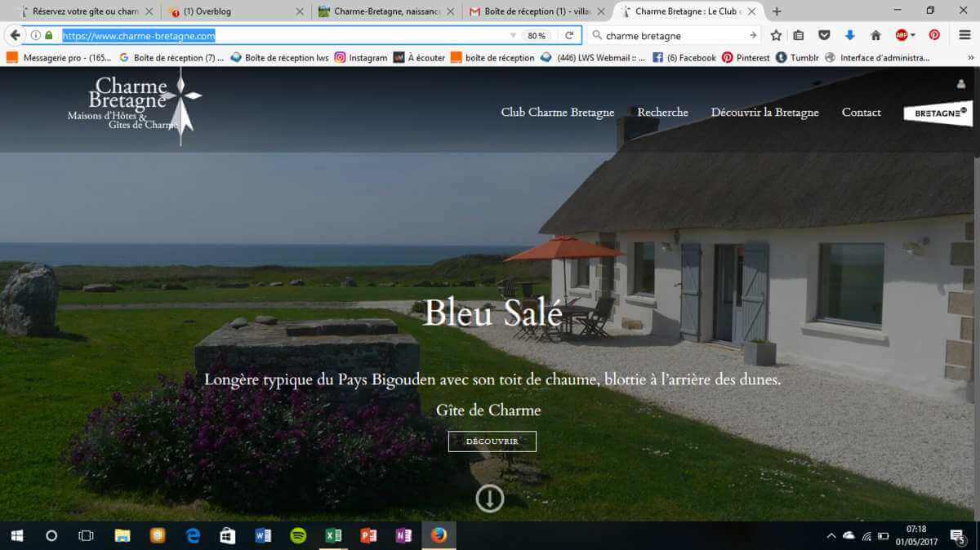Click the taskbar clock showing 07:18
This screenshot has height=550, width=980.
click(916, 536)
